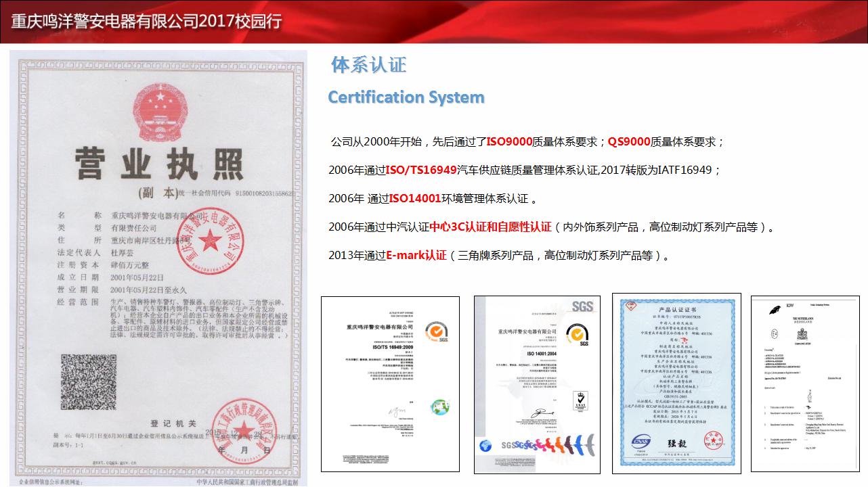Open the RDW Netherlands E-mark certificate
The width and height of the screenshot is (868, 487).
804,383
